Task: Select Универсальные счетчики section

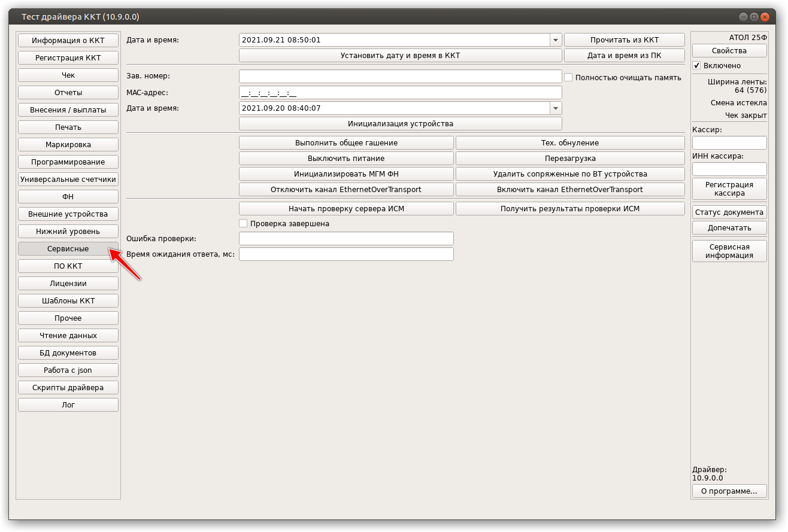Action: (x=68, y=180)
